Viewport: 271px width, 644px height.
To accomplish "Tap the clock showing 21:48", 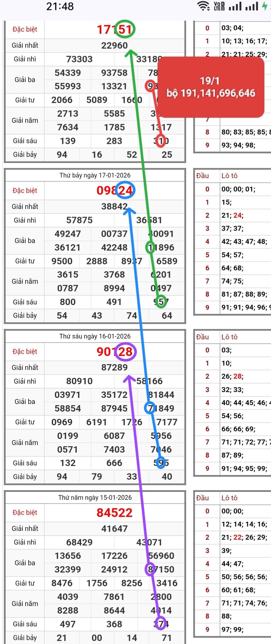I will [x=60, y=6].
